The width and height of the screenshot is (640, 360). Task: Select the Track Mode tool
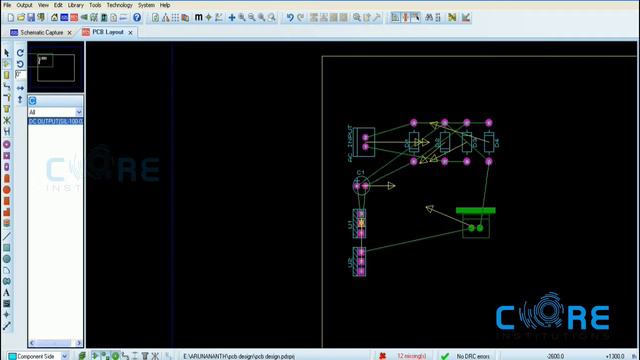point(7,87)
